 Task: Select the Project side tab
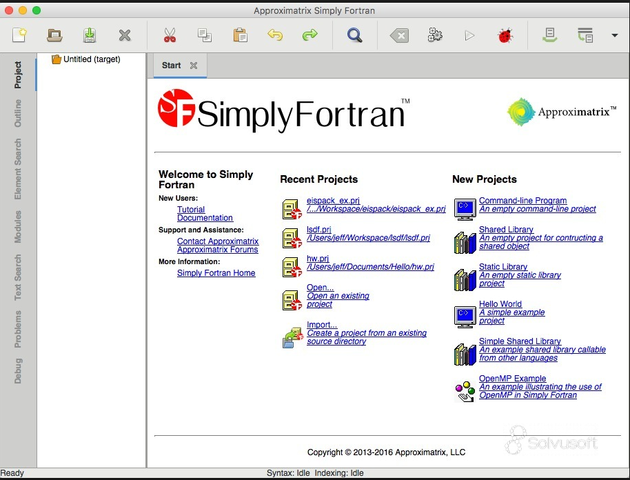18,75
